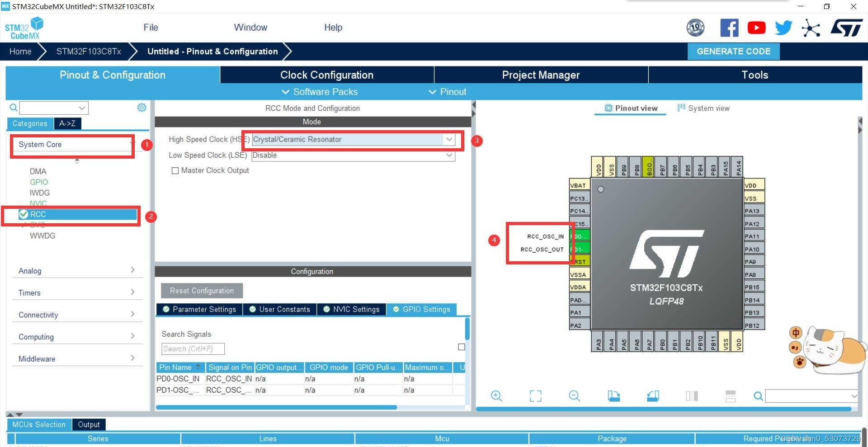Open the NVIC Settings tab
Image resolution: width=868 pixels, height=447 pixels.
(x=351, y=309)
